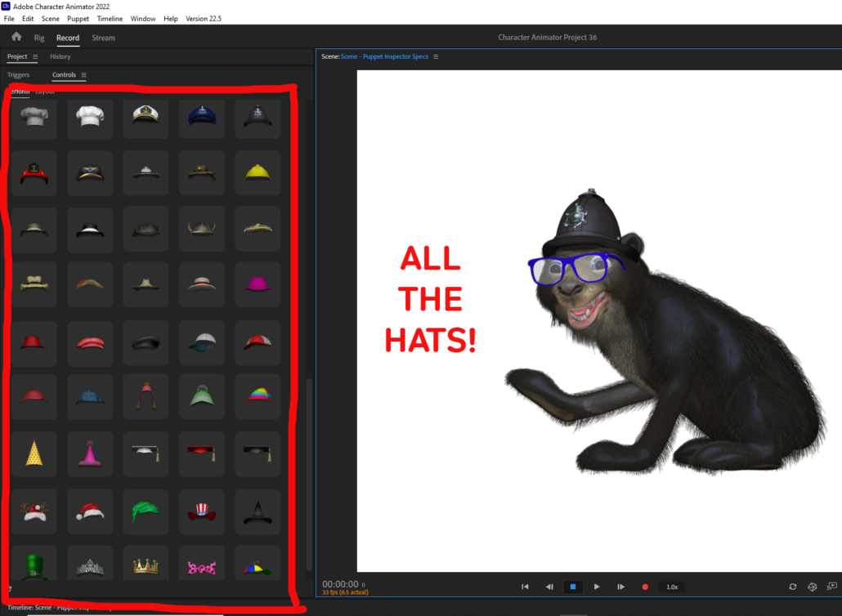Activate the reindeer antler Santa hat
Viewport: 842px width, 616px height.
[x=34, y=511]
